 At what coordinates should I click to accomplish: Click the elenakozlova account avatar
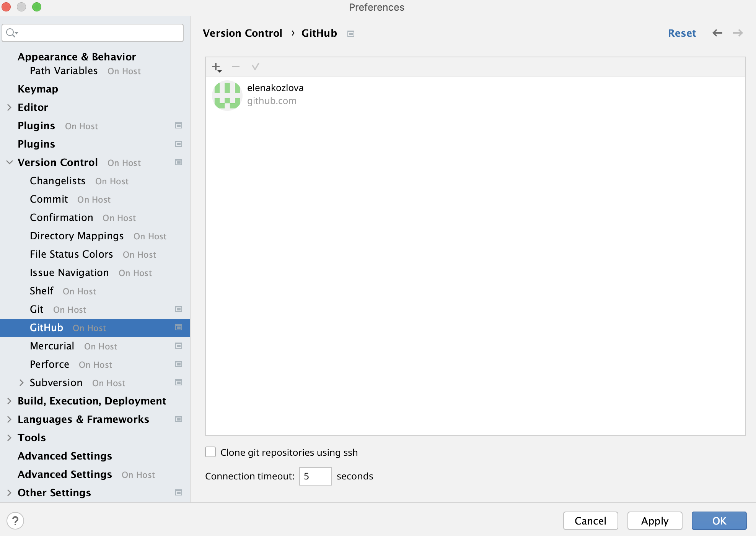[x=227, y=95]
